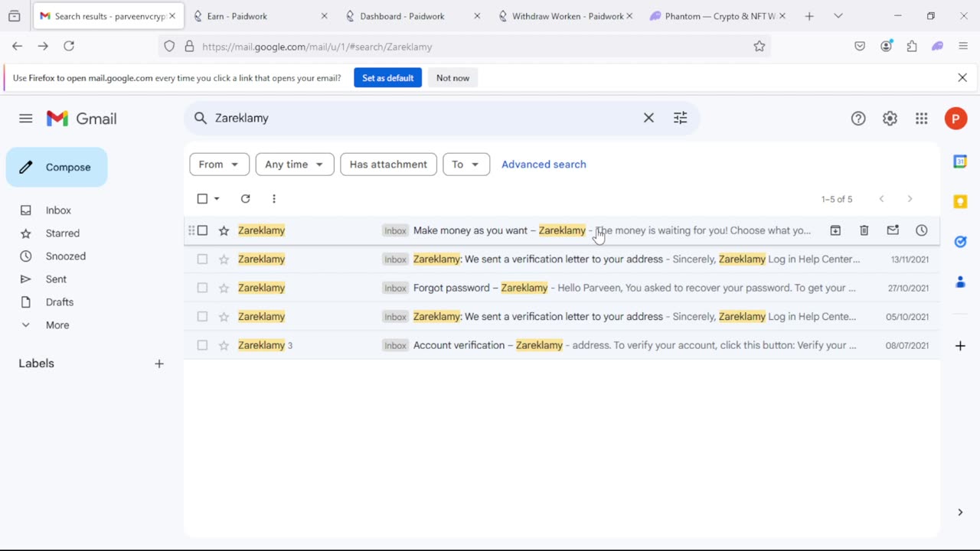The image size is (980, 551).
Task: Dismiss the Firefox default mail notification bar
Action: click(962, 78)
